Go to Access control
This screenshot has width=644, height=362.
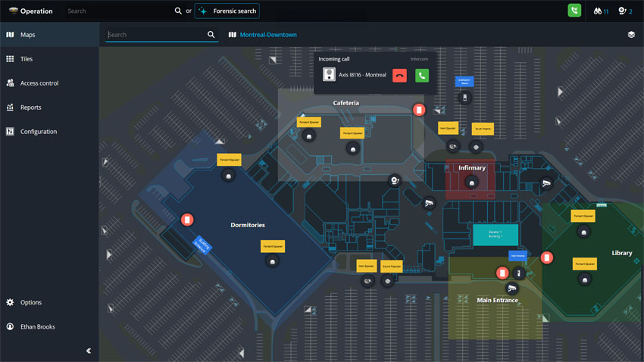pyautogui.click(x=49, y=83)
